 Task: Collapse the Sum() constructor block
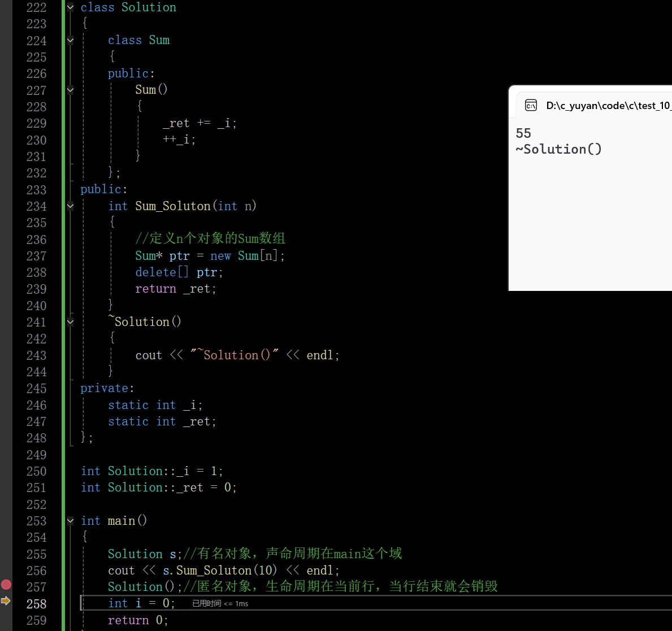click(x=70, y=90)
